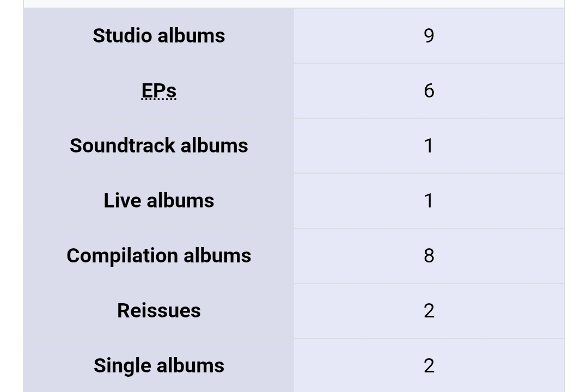Click the Single albums row label
The image size is (581, 392).
coord(158,366)
